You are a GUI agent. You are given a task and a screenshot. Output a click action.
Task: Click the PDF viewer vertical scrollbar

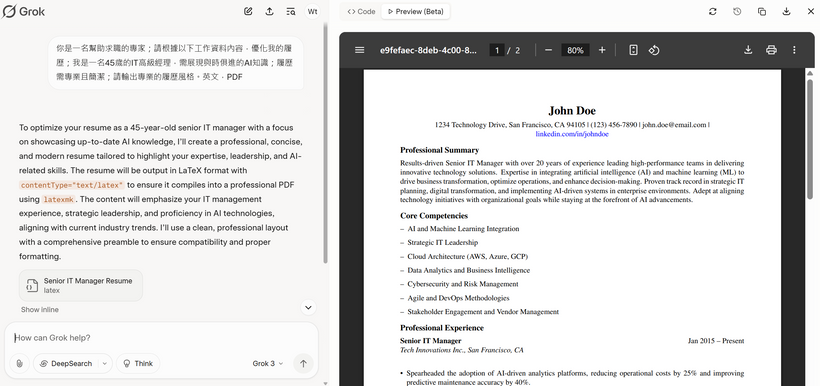pos(810,138)
